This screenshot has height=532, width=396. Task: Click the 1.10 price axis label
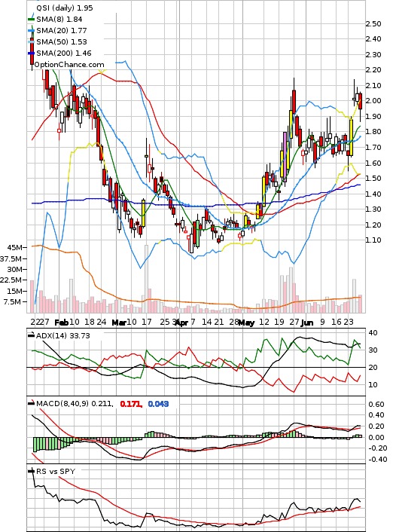pos(373,240)
